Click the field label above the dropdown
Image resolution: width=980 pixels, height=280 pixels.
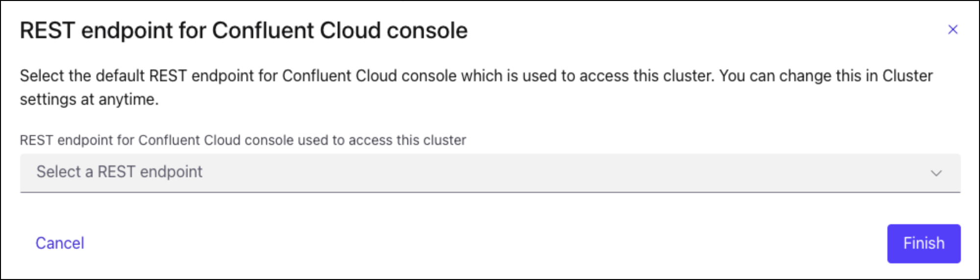243,140
